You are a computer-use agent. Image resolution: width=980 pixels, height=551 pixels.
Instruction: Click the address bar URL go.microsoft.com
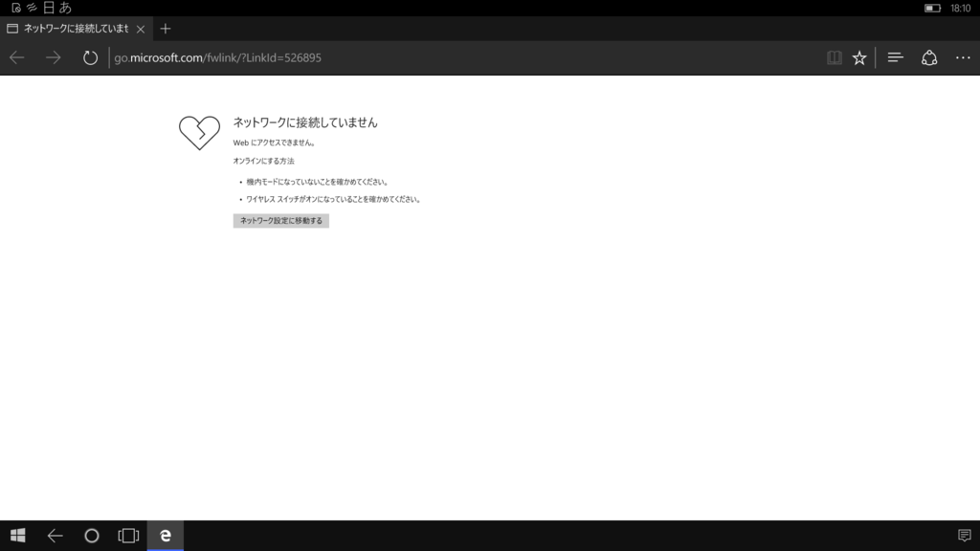[x=217, y=57]
